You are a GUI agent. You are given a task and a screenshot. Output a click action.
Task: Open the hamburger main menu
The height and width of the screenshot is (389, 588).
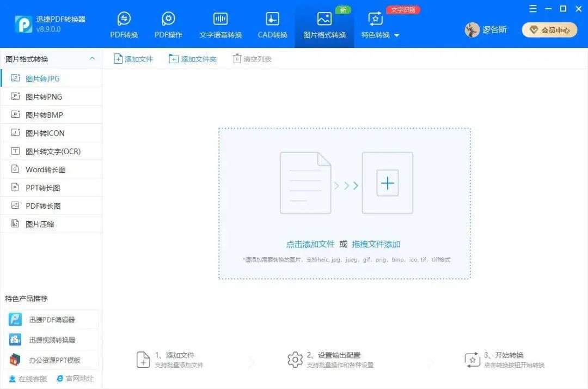[x=533, y=9]
